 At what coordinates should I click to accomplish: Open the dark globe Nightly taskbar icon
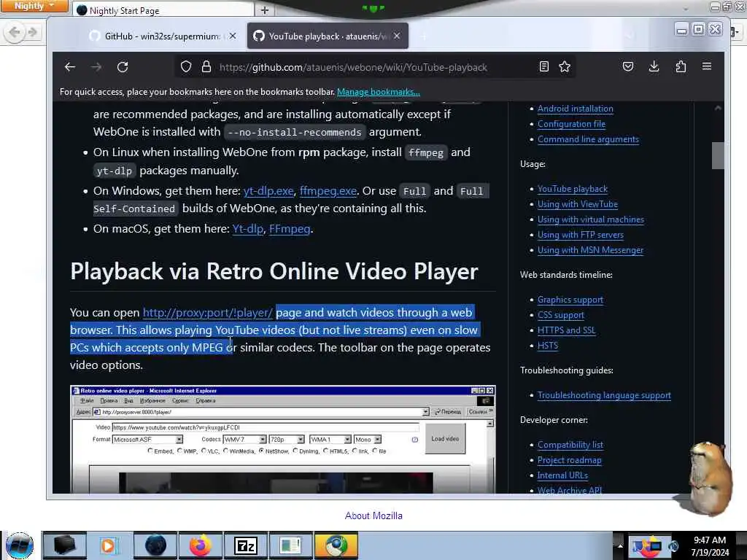click(155, 545)
